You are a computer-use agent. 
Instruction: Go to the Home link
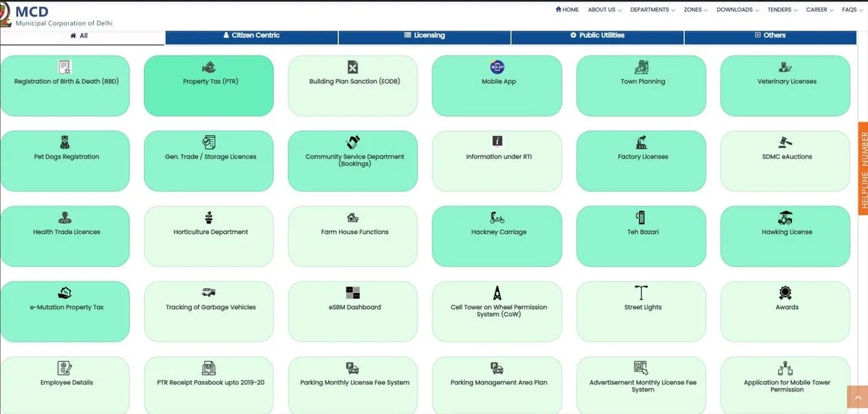click(x=567, y=10)
